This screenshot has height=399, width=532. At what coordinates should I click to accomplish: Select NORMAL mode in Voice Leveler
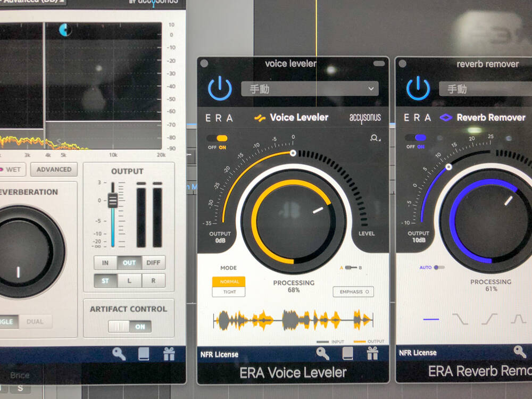(229, 281)
